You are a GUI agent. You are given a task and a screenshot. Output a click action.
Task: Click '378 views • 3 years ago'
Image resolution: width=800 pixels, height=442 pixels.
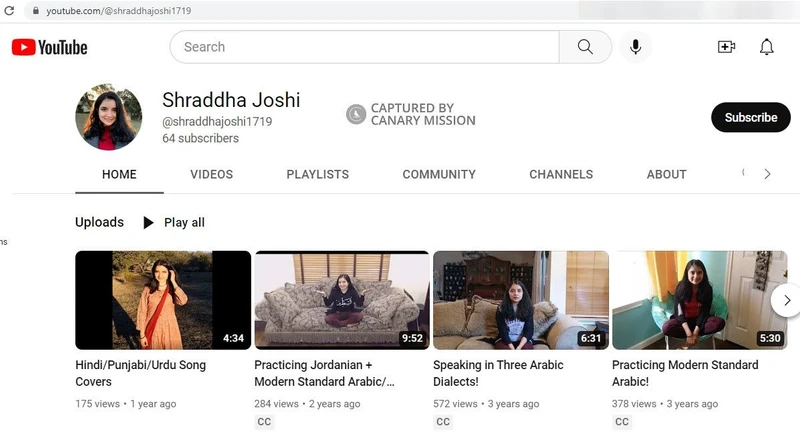point(665,404)
